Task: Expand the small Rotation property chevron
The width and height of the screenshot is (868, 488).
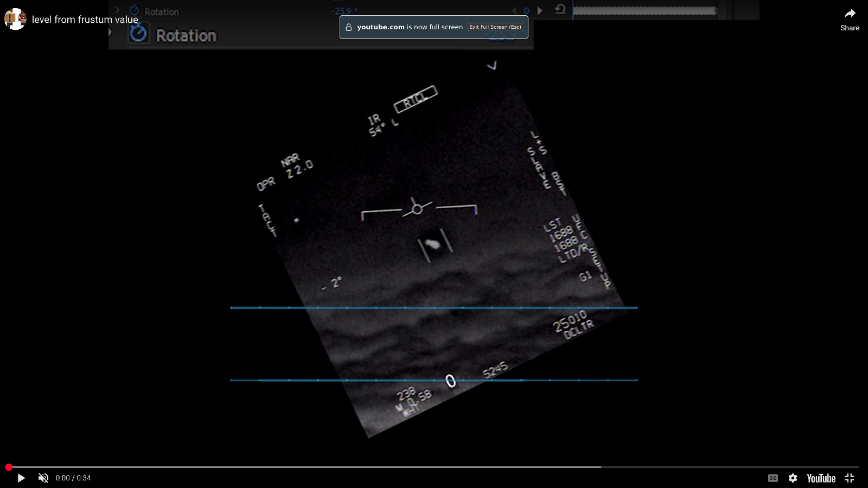Action: [117, 10]
